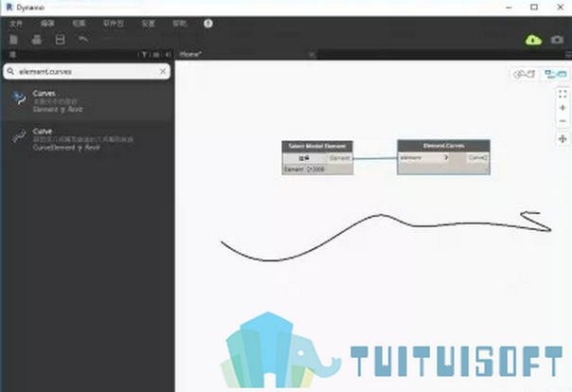The width and height of the screenshot is (572, 392).
Task: Open the sixth menu (帮助)
Action: tap(180, 24)
